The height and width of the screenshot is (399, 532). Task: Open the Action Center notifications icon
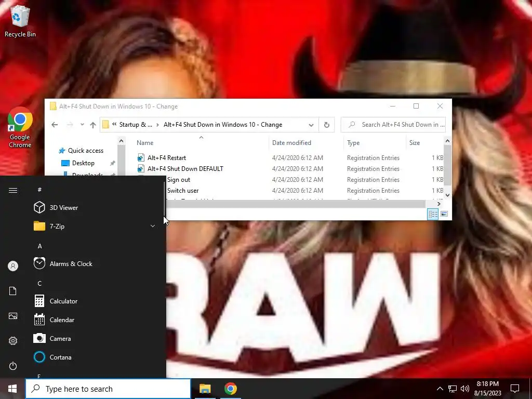pos(515,389)
